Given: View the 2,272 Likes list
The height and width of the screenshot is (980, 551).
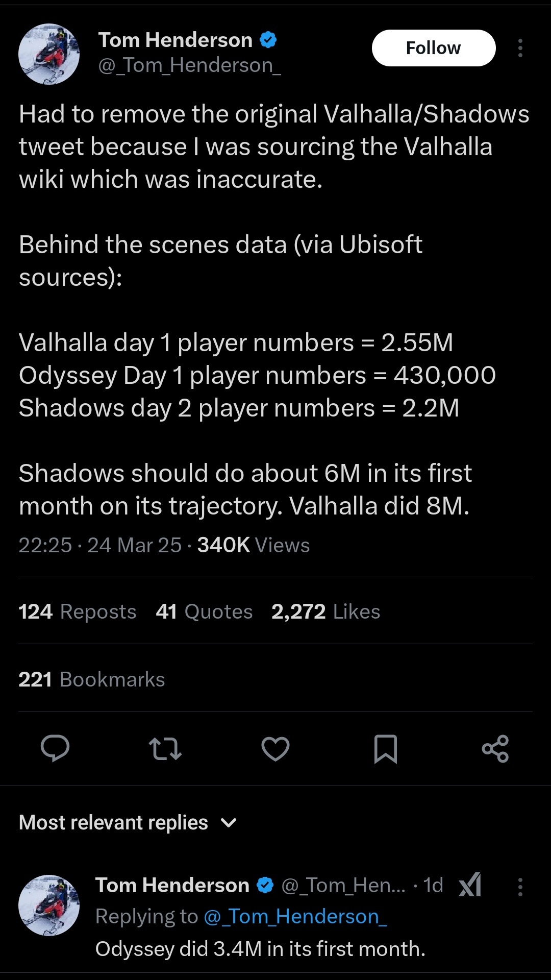Looking at the screenshot, I should (x=325, y=611).
